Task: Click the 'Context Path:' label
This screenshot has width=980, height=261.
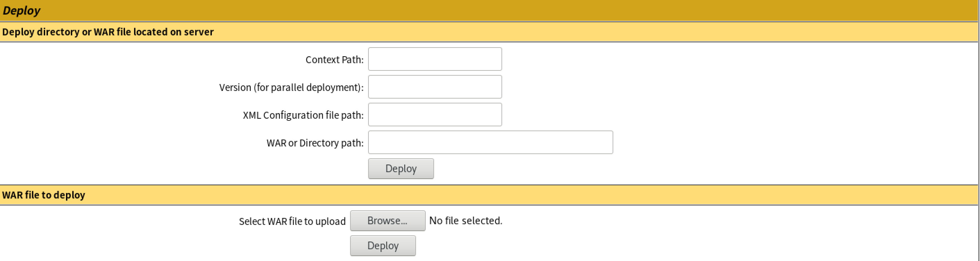Action: click(334, 60)
